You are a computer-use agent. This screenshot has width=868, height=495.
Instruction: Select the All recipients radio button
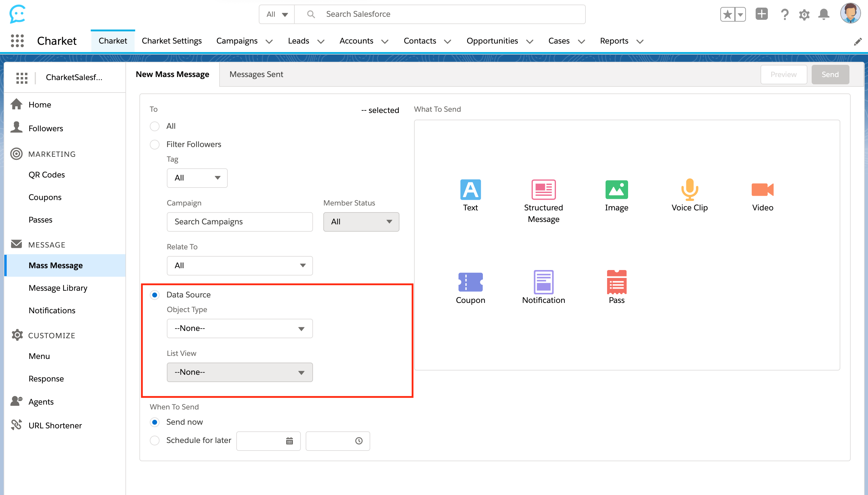[155, 126]
